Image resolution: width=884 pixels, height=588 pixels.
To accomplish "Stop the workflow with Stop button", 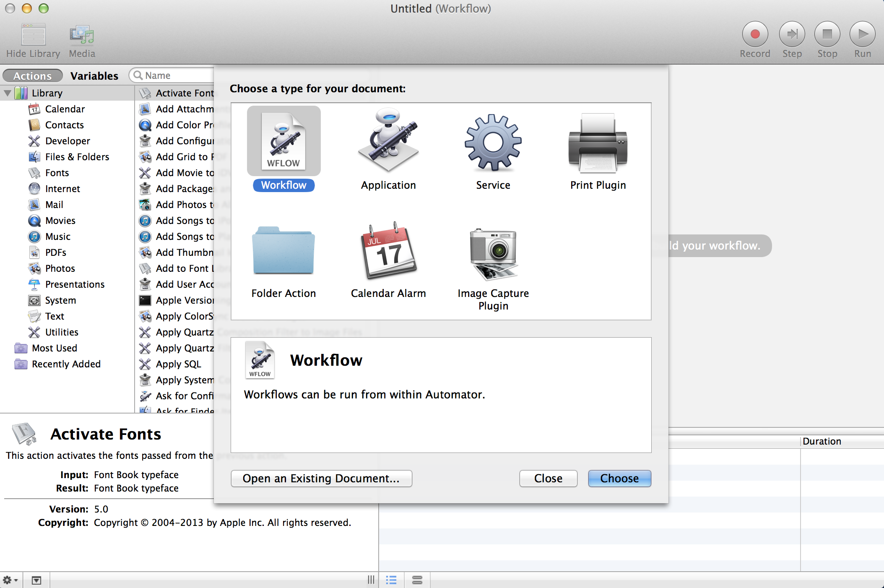I will pos(827,34).
